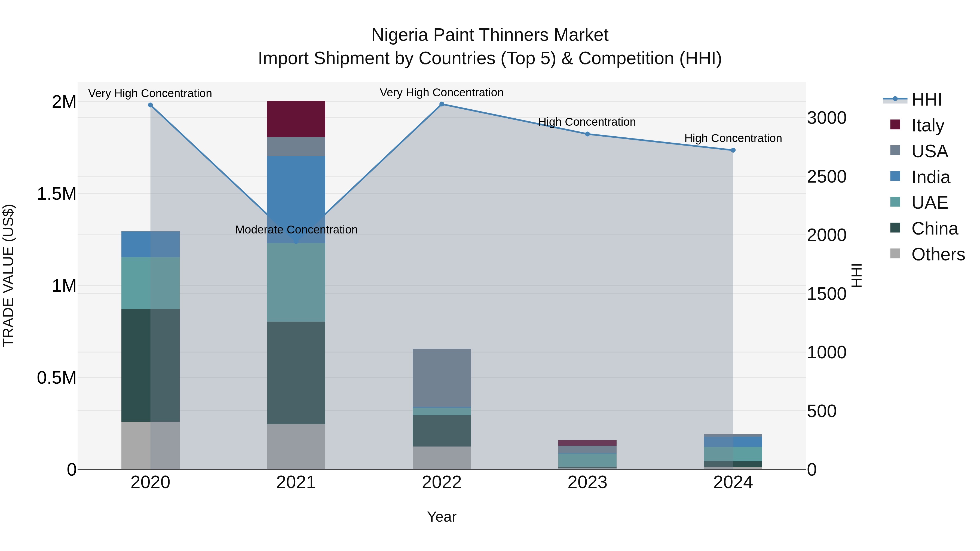Click the '500' right axis tick
Viewport: 980px width, 551px height.
pyautogui.click(x=822, y=411)
